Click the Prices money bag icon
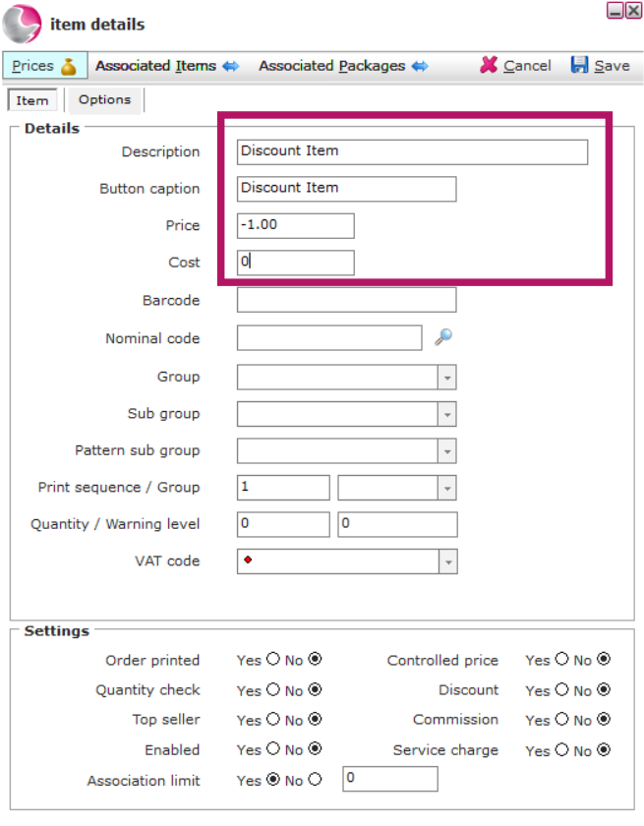Image resolution: width=644 pixels, height=826 pixels. pyautogui.click(x=69, y=67)
